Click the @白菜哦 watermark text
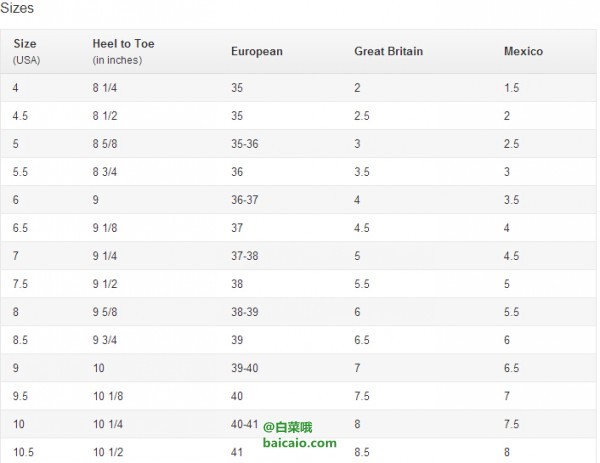The image size is (600, 463). tap(287, 427)
